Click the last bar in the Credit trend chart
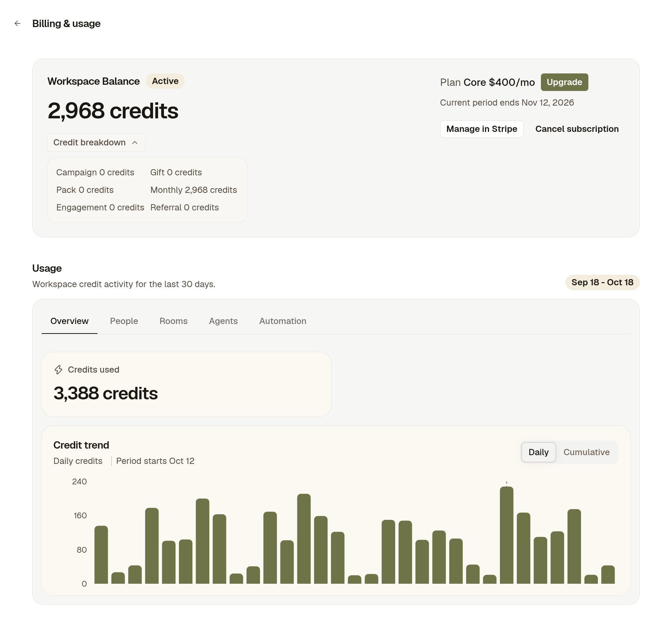This screenshot has height=621, width=672. pos(608,575)
